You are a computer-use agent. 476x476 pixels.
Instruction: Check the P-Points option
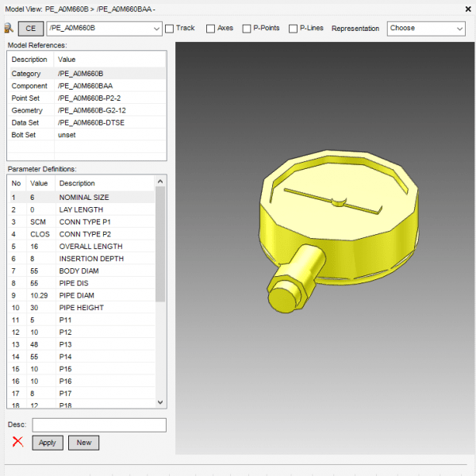(246, 29)
